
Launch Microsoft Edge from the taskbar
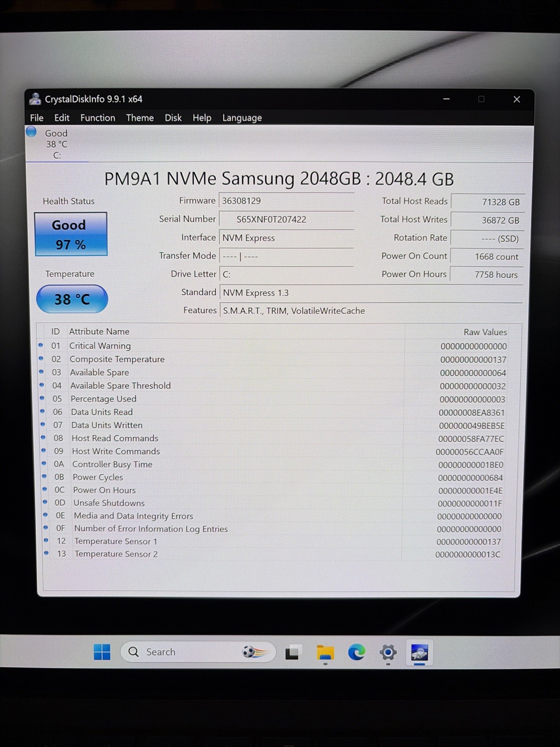(356, 652)
